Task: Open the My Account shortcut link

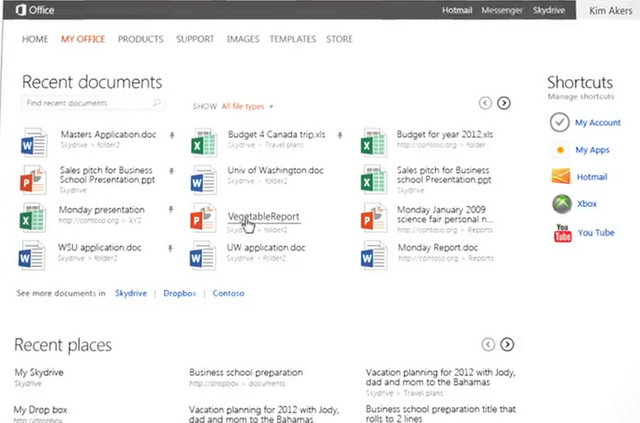Action: (x=598, y=122)
